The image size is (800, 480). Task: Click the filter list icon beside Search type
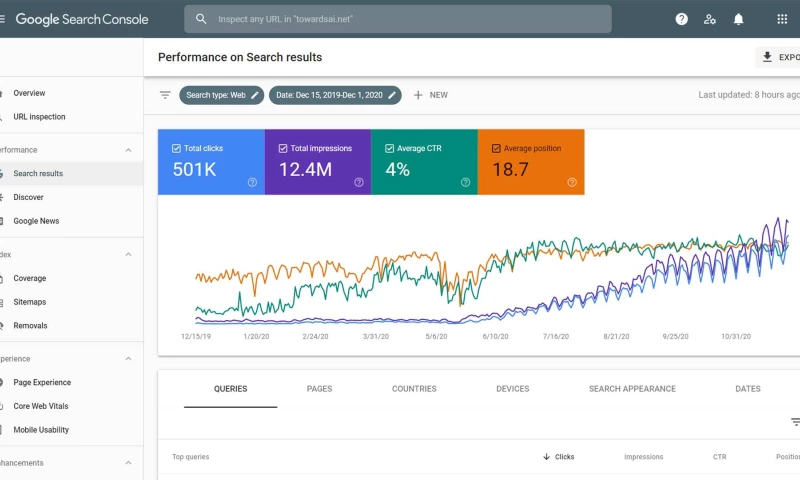165,95
